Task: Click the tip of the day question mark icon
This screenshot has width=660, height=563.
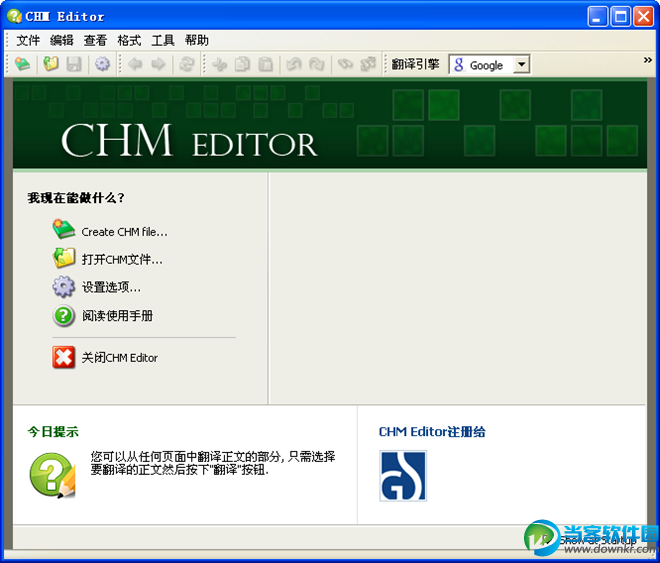Action: coord(53,475)
